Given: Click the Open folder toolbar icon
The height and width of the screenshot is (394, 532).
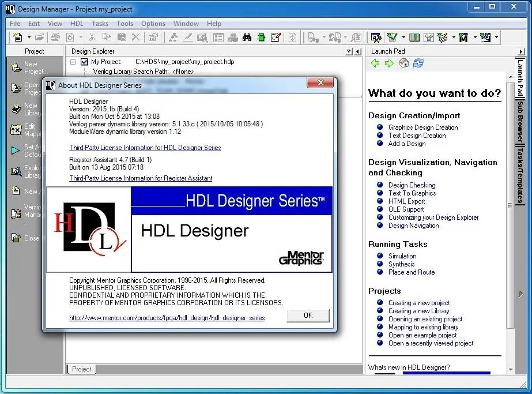Looking at the screenshot, I should point(39,37).
